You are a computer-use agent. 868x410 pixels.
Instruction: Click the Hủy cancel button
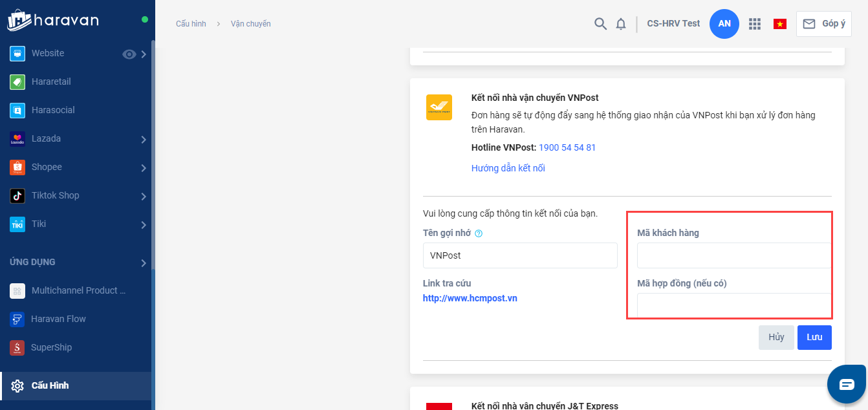(776, 338)
